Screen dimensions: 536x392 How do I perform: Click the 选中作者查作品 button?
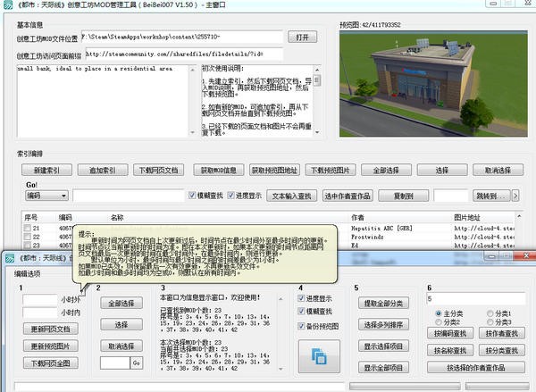[348, 196]
